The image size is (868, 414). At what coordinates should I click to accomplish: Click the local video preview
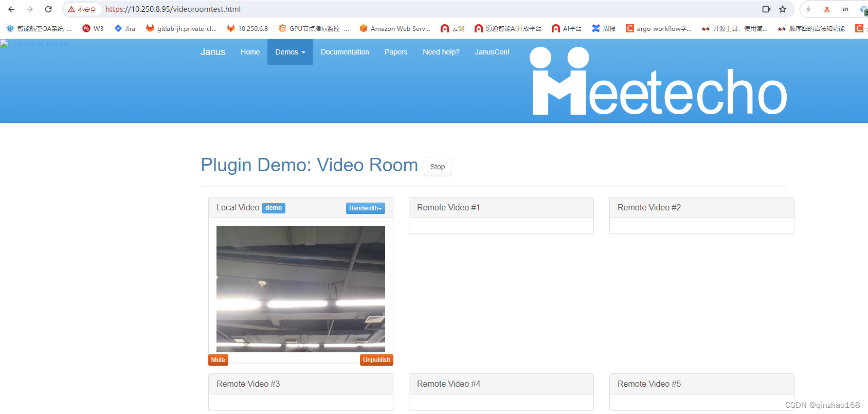(301, 289)
